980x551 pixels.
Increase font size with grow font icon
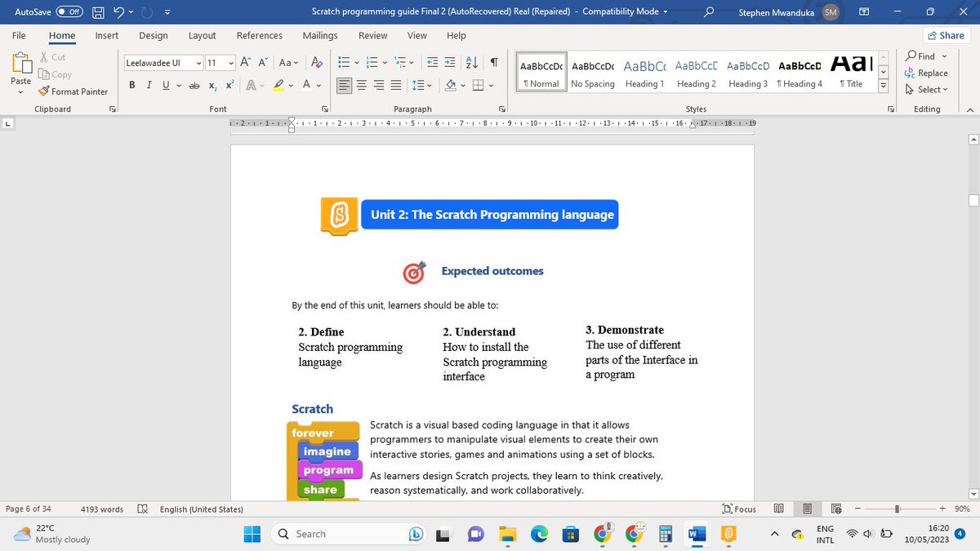click(247, 63)
